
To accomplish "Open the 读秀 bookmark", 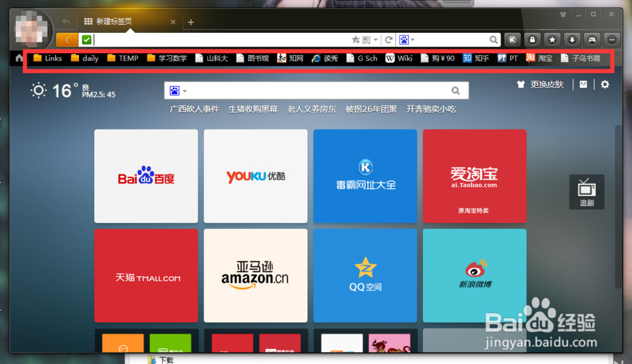I will tap(325, 58).
